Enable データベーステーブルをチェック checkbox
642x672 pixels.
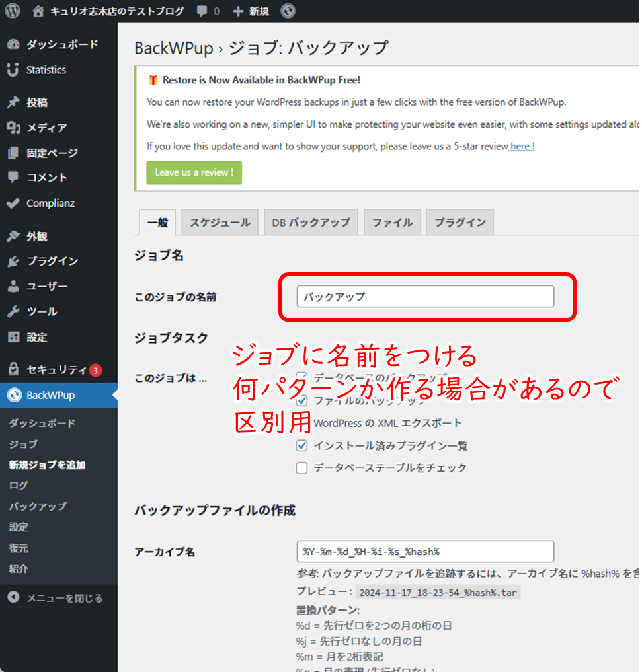tap(302, 468)
